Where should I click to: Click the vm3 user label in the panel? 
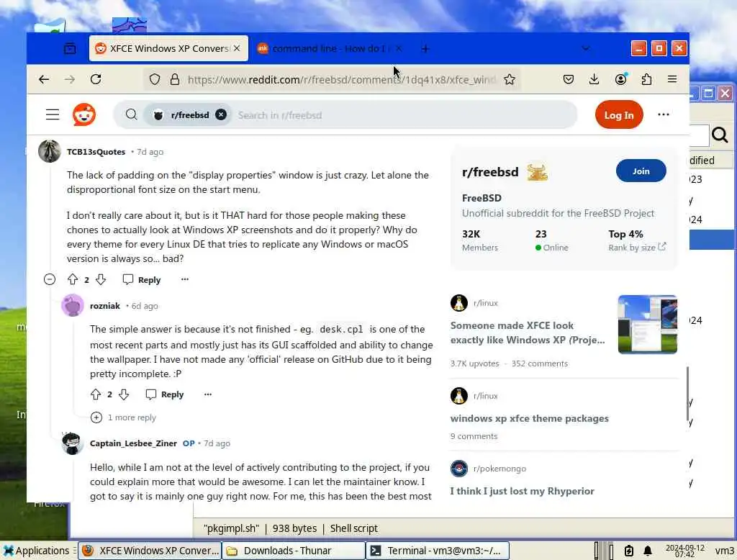[724, 551]
